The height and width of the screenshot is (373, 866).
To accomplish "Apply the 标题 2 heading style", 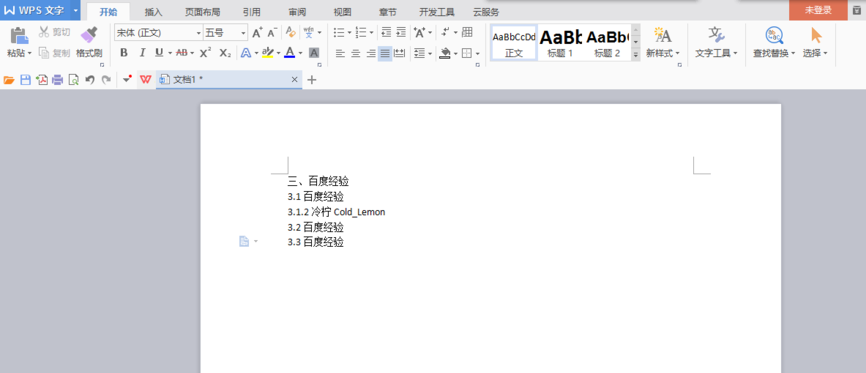I will [x=607, y=43].
